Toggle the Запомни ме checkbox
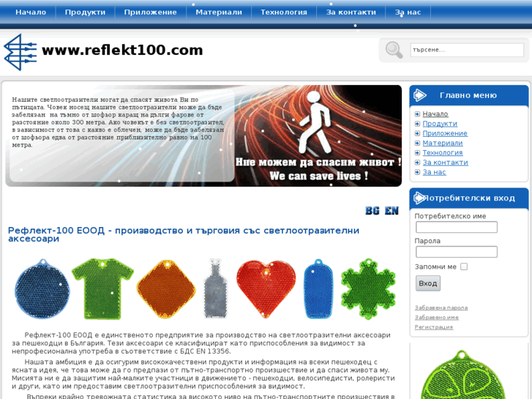Screen dimensions: 532x399 464,267
